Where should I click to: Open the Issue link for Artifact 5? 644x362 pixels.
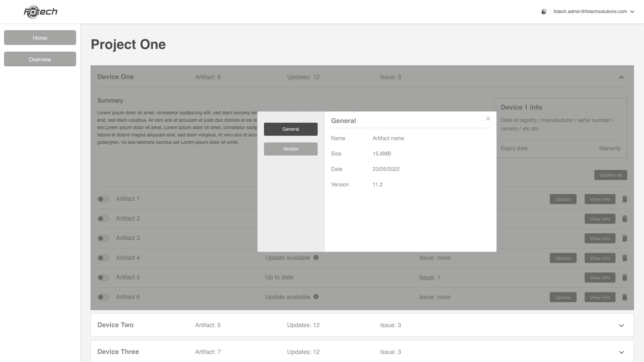[x=426, y=277]
